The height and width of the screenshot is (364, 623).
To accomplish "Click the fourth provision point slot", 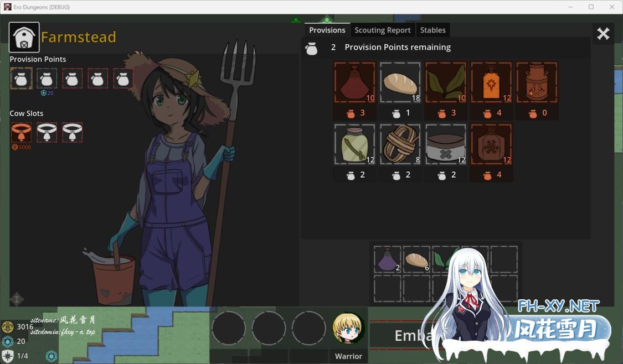I will [x=97, y=78].
